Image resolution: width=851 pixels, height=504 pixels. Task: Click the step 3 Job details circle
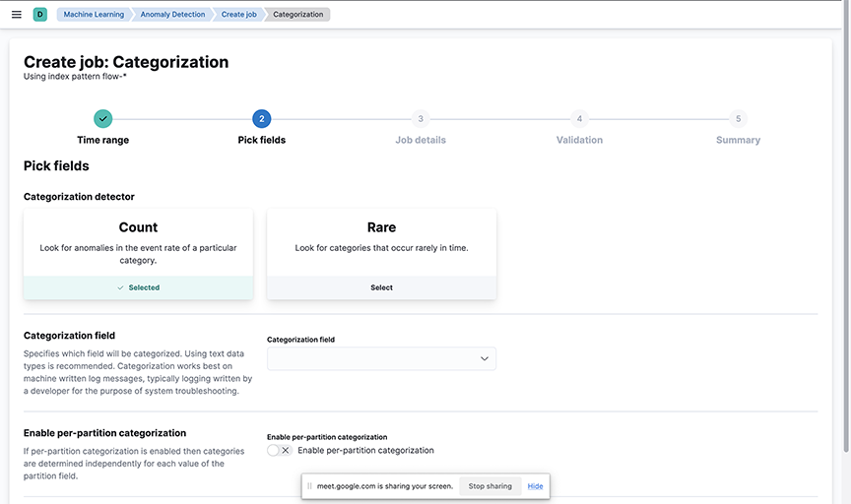click(421, 119)
